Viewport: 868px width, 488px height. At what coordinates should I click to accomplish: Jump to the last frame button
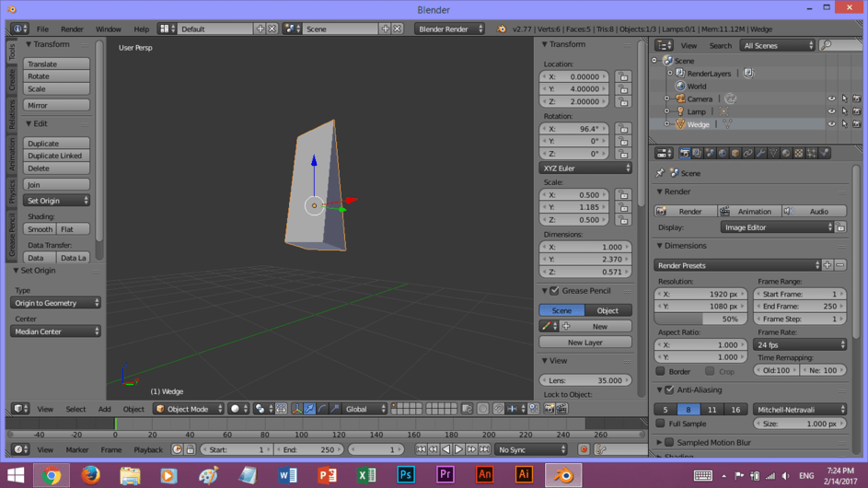click(484, 449)
